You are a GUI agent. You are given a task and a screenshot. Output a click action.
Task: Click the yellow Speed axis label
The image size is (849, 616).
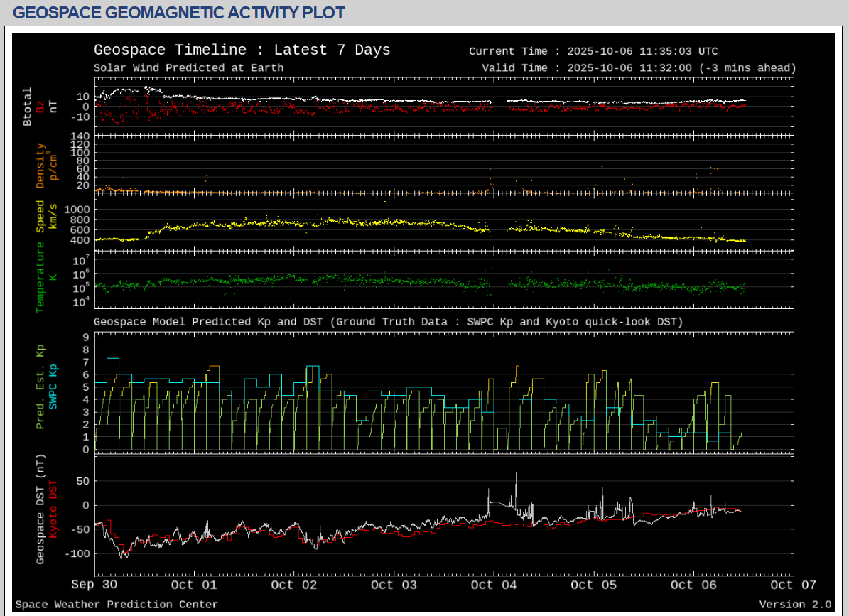tap(40, 217)
